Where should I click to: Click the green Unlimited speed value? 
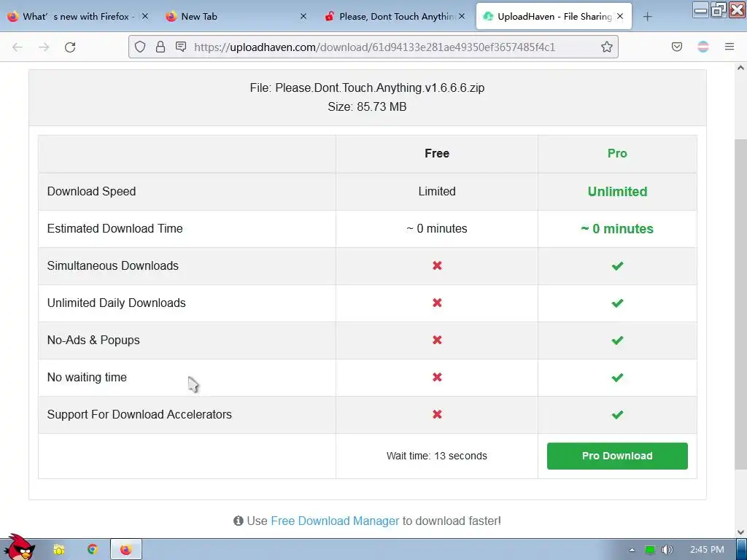click(617, 192)
